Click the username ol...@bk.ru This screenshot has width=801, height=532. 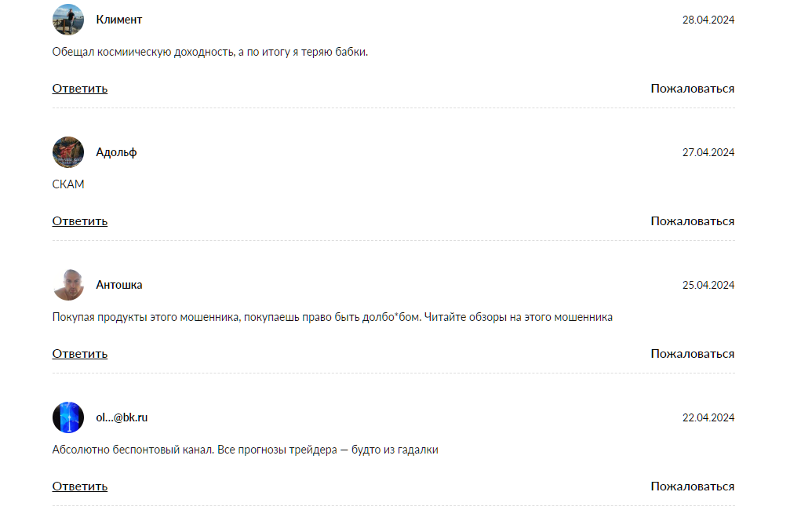(122, 417)
